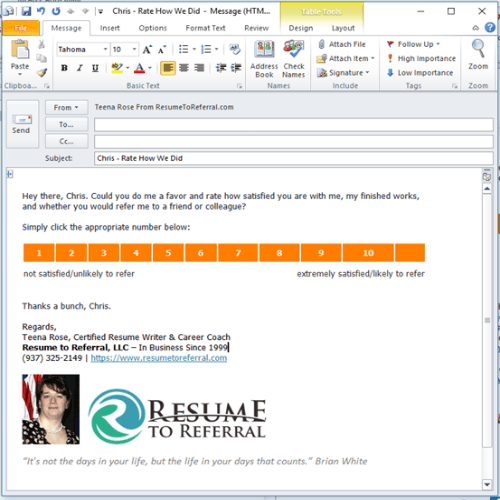Click the Shrink Font icon
Viewport: 500px width, 500px height.
point(162,50)
